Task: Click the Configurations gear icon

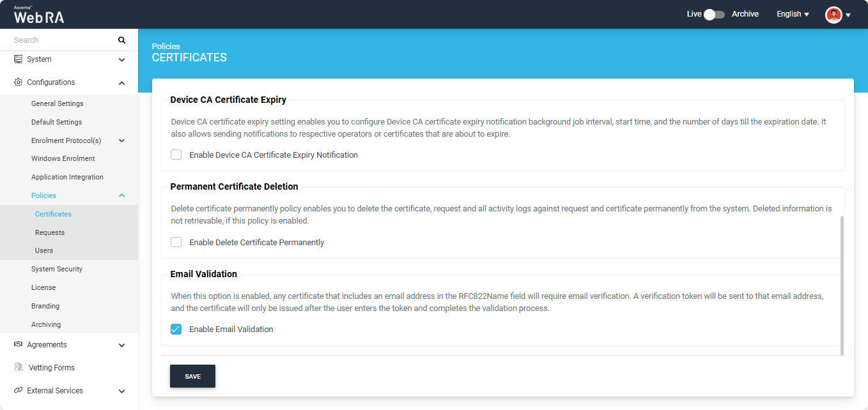Action: click(x=18, y=82)
